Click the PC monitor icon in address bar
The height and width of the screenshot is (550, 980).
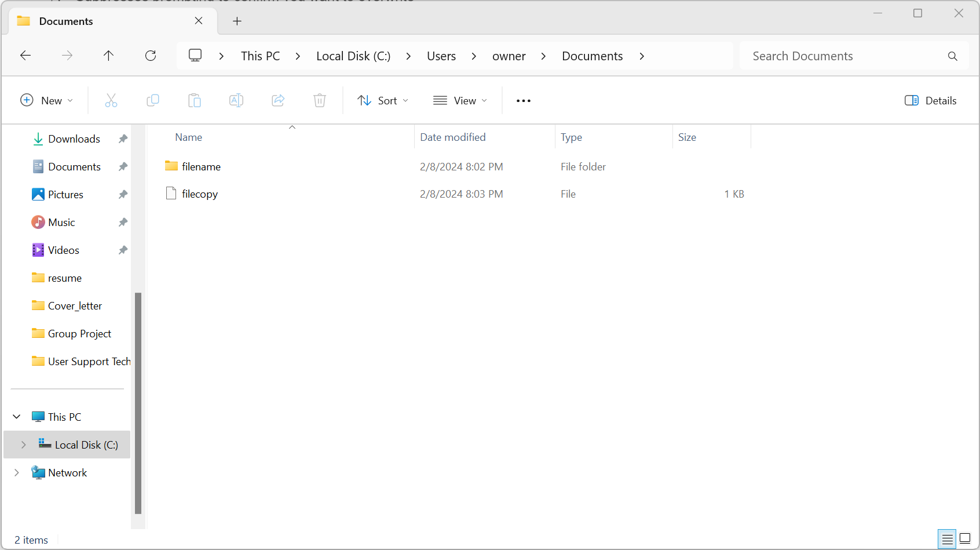[x=195, y=56]
